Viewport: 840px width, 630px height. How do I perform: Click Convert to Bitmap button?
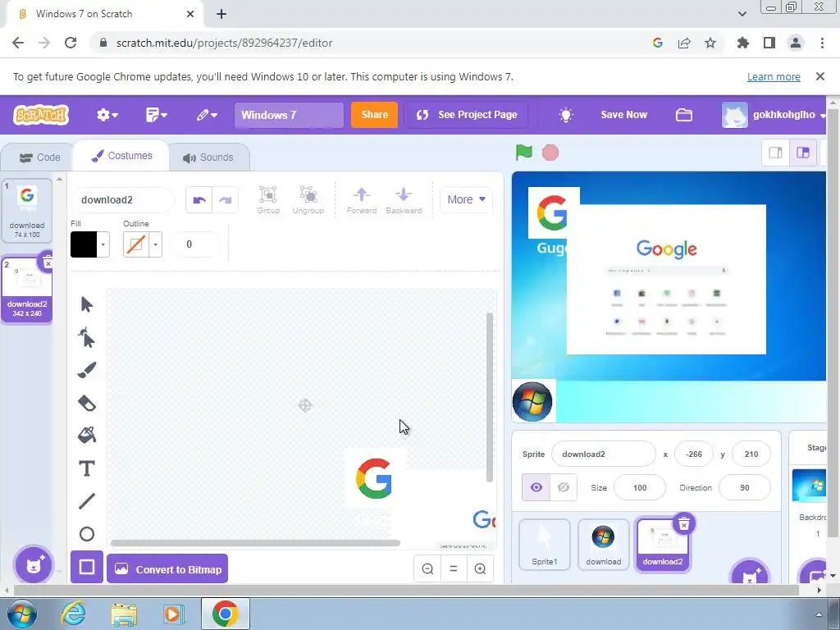[x=167, y=569]
